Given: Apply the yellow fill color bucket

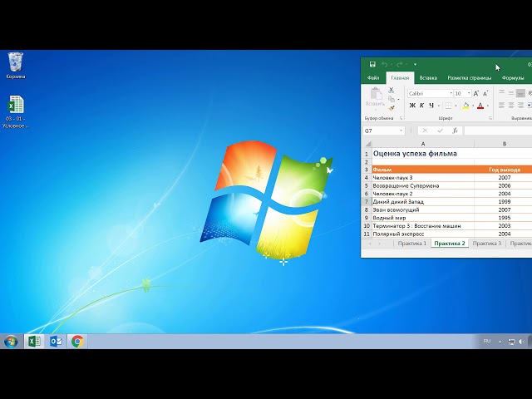Looking at the screenshot, I should click(465, 106).
